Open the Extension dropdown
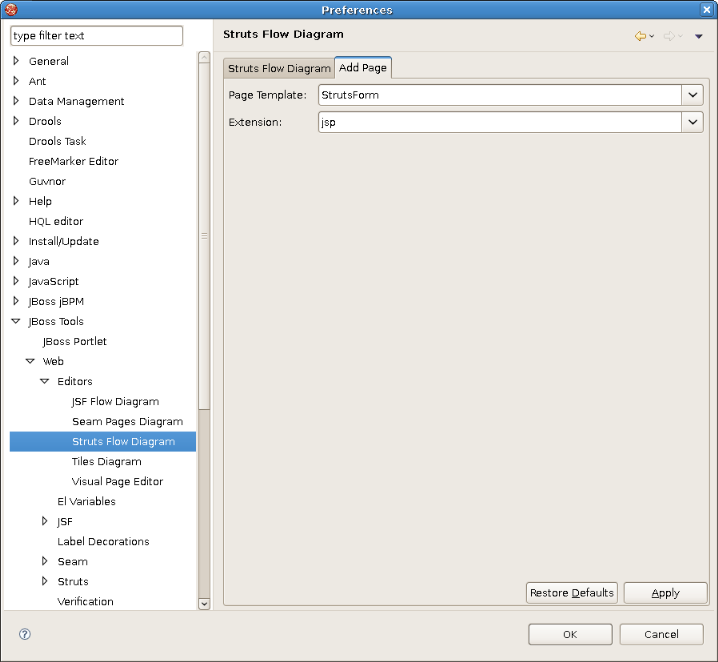The image size is (718, 662). [x=693, y=122]
